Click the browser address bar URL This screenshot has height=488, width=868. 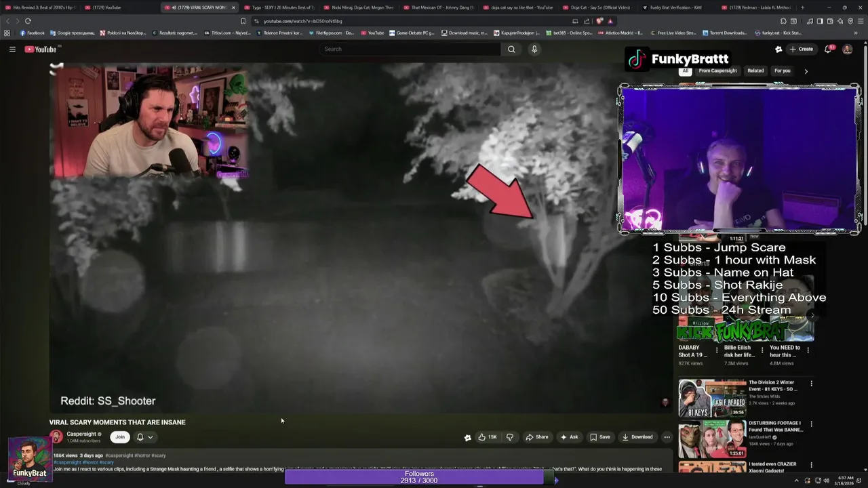(x=303, y=21)
